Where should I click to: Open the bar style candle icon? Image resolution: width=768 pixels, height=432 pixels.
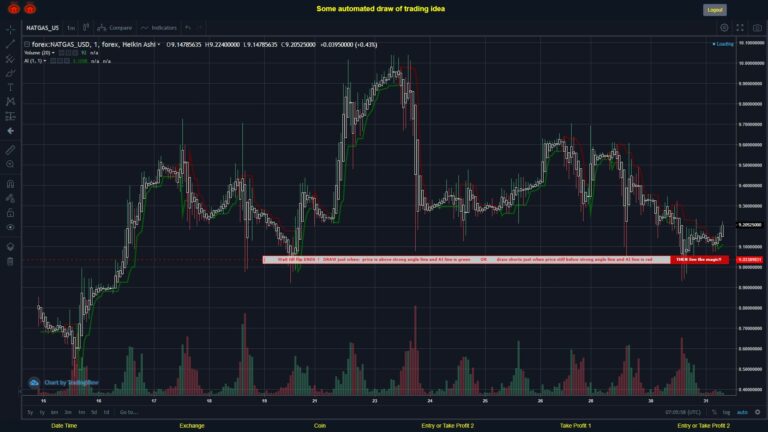pos(86,27)
